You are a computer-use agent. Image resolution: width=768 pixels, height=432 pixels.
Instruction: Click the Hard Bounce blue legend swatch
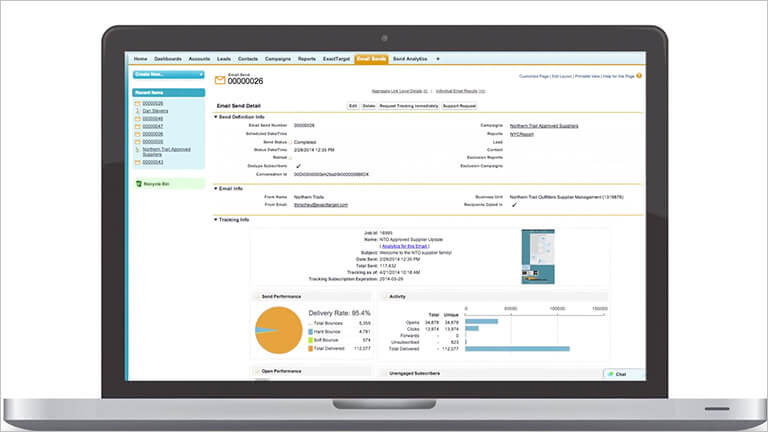point(310,332)
